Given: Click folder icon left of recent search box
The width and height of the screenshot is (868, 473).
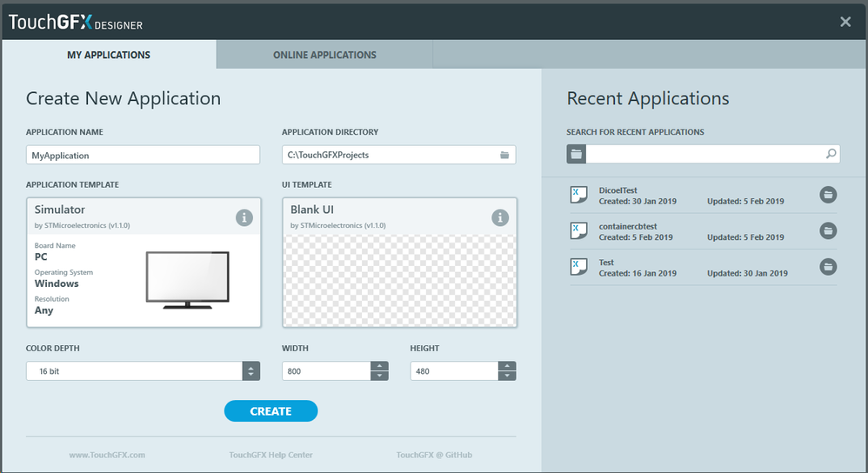Looking at the screenshot, I should point(577,154).
